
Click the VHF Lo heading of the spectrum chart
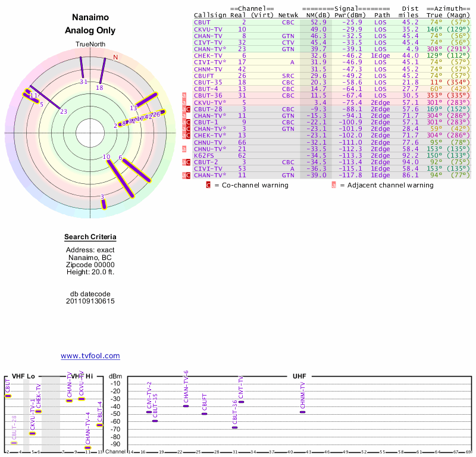(x=23, y=376)
